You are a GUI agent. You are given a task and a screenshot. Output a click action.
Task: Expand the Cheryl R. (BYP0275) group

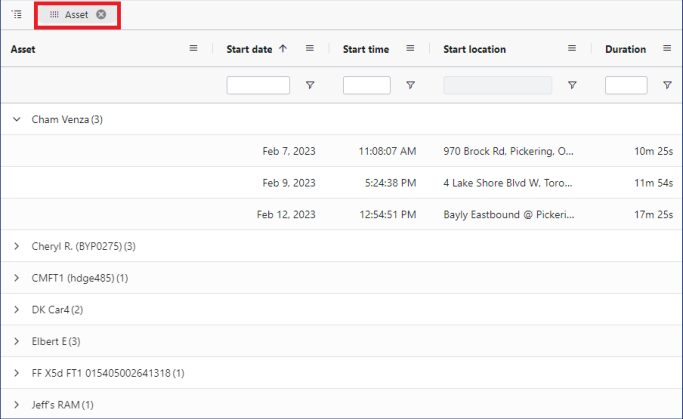pyautogui.click(x=17, y=246)
